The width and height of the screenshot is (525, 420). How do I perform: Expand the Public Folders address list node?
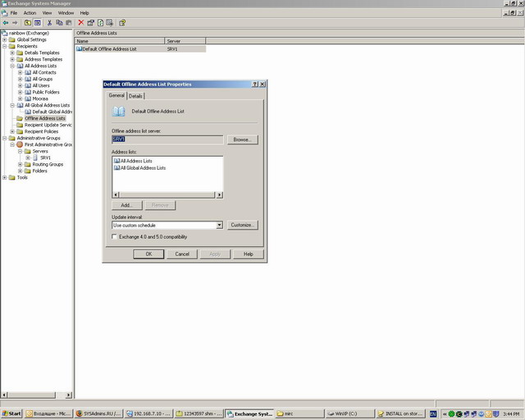coord(20,92)
